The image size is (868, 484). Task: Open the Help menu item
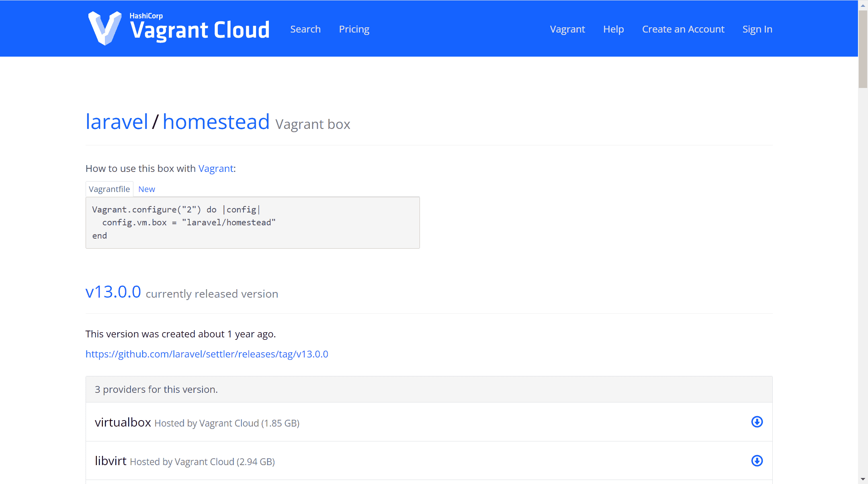pos(613,29)
